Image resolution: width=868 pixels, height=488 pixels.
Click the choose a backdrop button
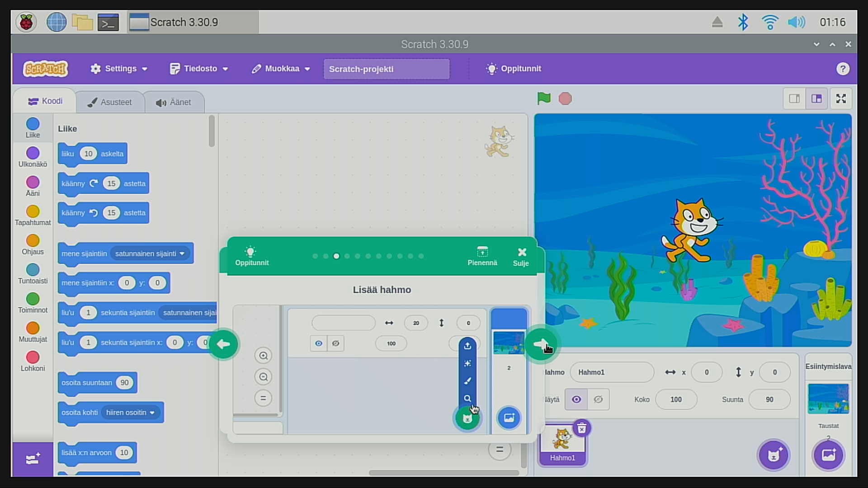click(x=828, y=455)
